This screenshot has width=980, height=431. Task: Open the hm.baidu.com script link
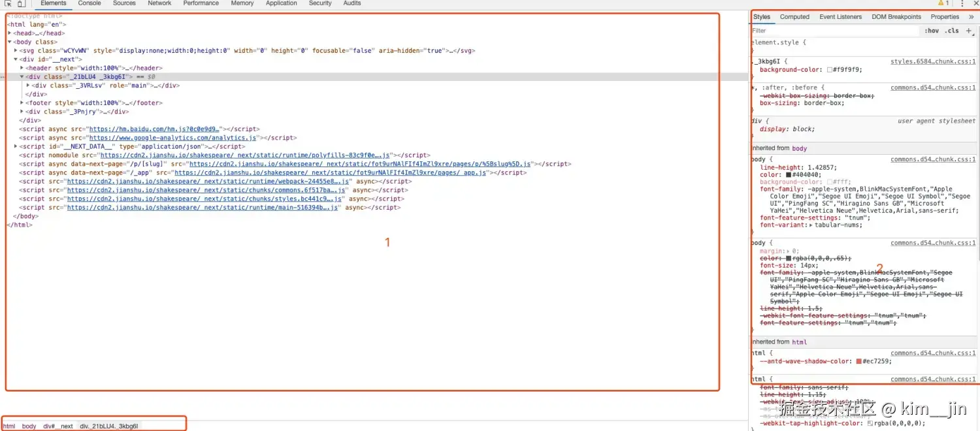tap(154, 129)
